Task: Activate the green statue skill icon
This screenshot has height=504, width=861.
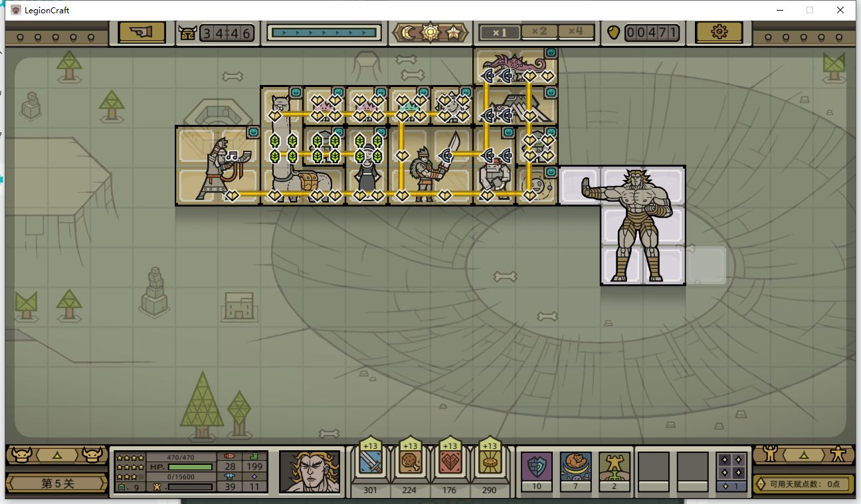Action: 615,466
